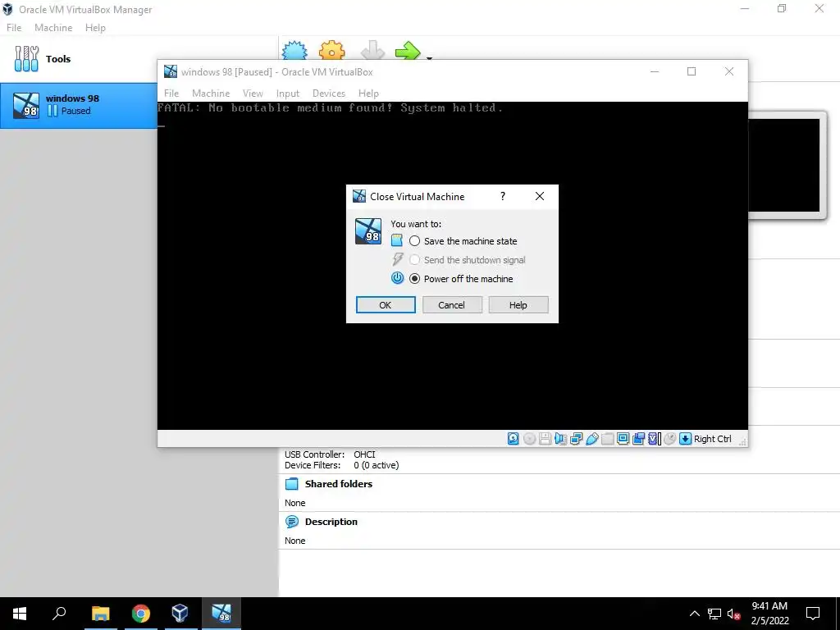
Task: Click the display monitor indicator in the status bar
Action: (x=623, y=439)
